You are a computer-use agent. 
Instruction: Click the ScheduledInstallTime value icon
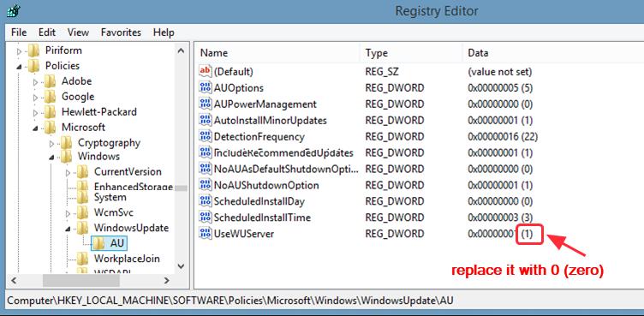[x=205, y=218]
